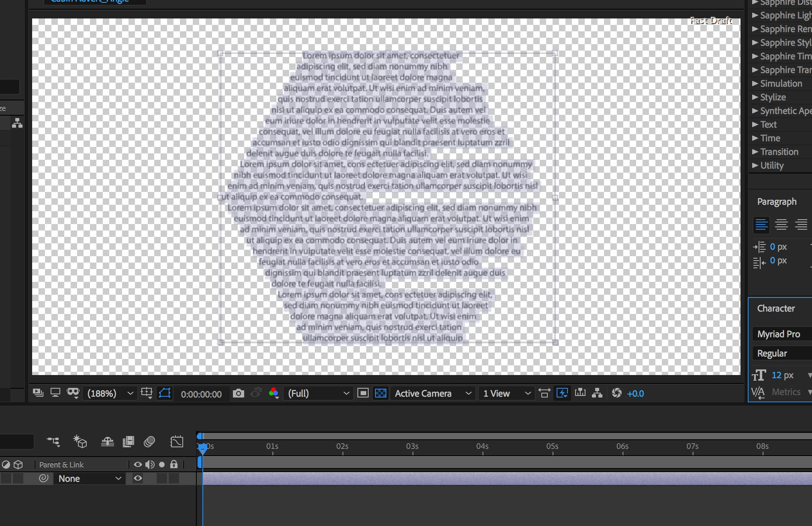
Task: Select the purple layer duration bar
Action: (507, 479)
